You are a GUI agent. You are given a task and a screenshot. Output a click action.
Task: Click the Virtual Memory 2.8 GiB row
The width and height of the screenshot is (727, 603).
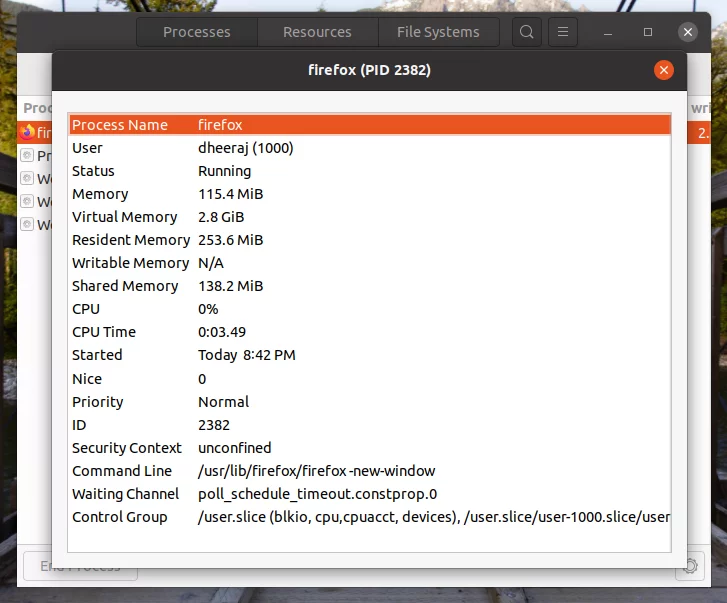point(370,217)
